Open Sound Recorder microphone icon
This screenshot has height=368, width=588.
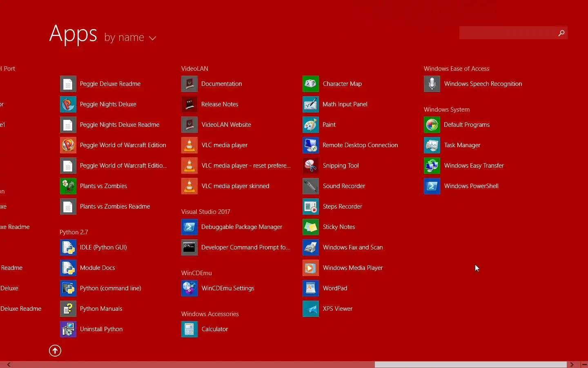pyautogui.click(x=311, y=186)
